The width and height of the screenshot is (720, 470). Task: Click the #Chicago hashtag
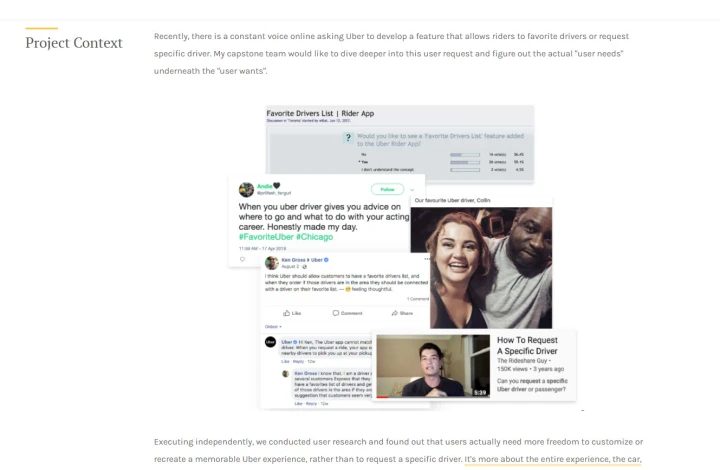pos(315,237)
